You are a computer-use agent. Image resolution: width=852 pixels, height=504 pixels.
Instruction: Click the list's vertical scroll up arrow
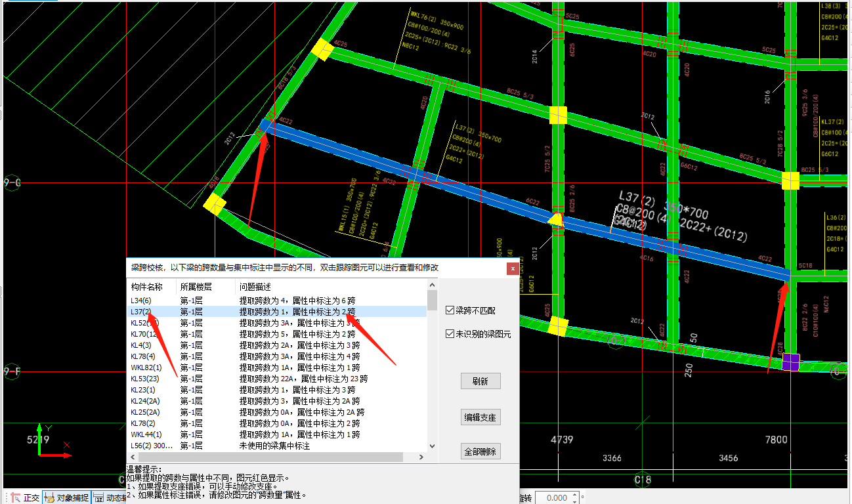click(x=432, y=285)
